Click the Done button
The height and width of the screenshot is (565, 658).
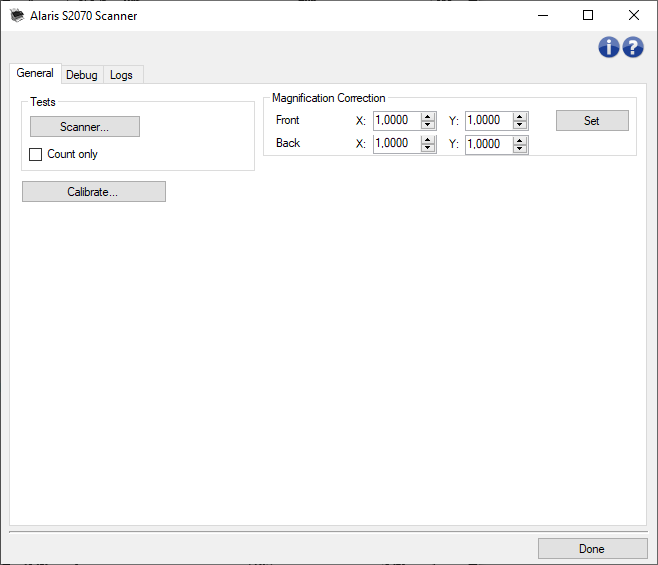point(592,549)
